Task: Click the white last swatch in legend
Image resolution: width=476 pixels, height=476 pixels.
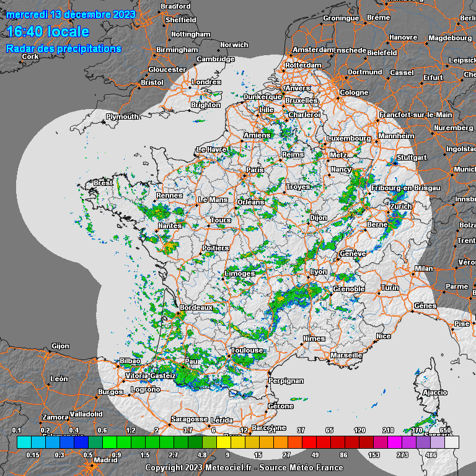Action: point(452,442)
